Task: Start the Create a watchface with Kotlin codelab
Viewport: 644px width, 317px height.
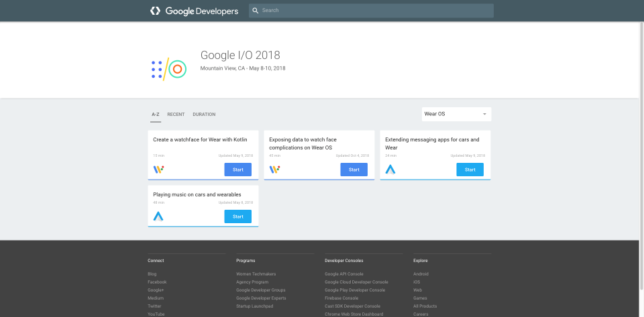Action: [237, 170]
